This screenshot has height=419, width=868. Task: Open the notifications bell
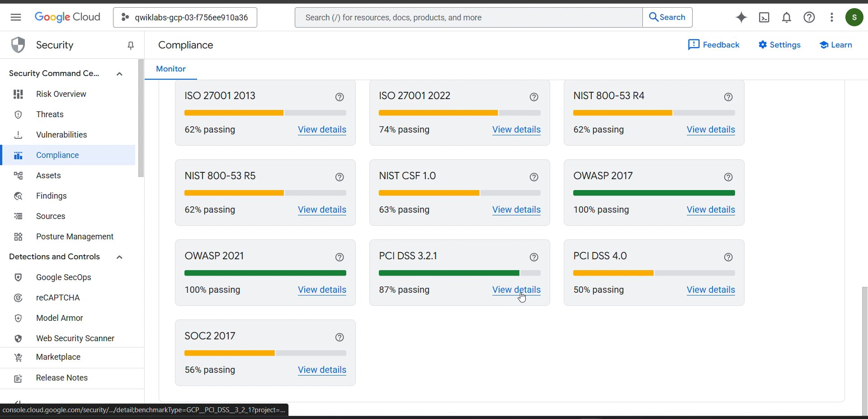(787, 17)
